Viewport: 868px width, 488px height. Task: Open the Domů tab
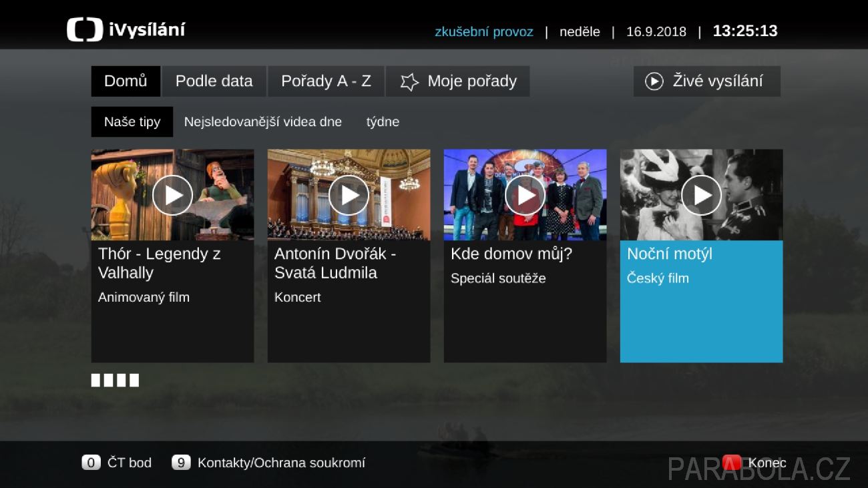(126, 81)
